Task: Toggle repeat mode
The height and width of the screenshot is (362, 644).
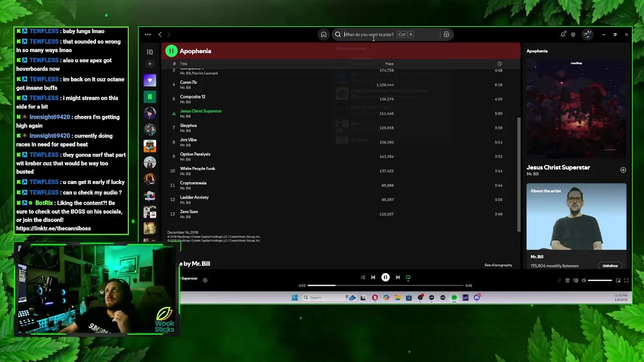Action: tap(408, 278)
